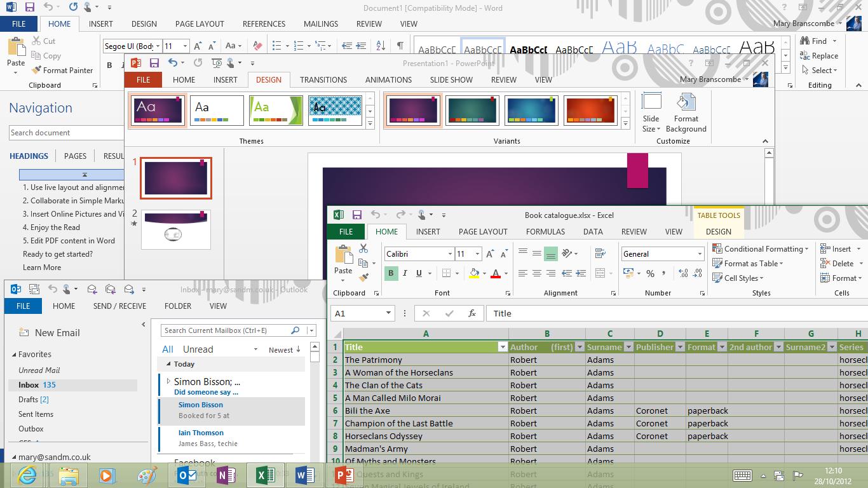
Task: Open Inbox folder in Outlook
Action: [72, 385]
